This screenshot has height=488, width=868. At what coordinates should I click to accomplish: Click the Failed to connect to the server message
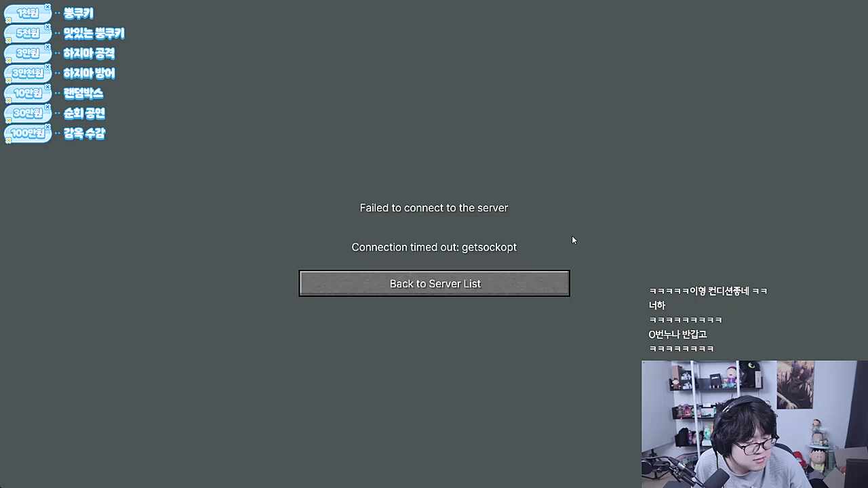(434, 208)
